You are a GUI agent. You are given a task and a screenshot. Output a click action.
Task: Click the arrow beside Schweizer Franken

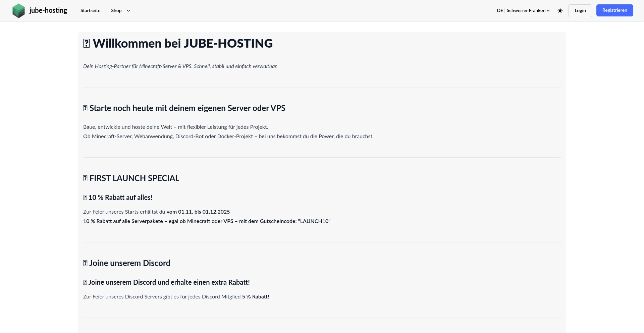tap(548, 11)
